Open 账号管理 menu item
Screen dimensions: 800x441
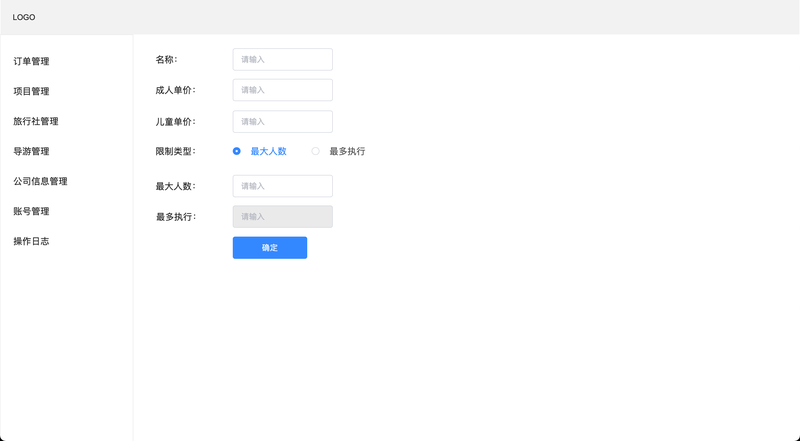tap(31, 211)
